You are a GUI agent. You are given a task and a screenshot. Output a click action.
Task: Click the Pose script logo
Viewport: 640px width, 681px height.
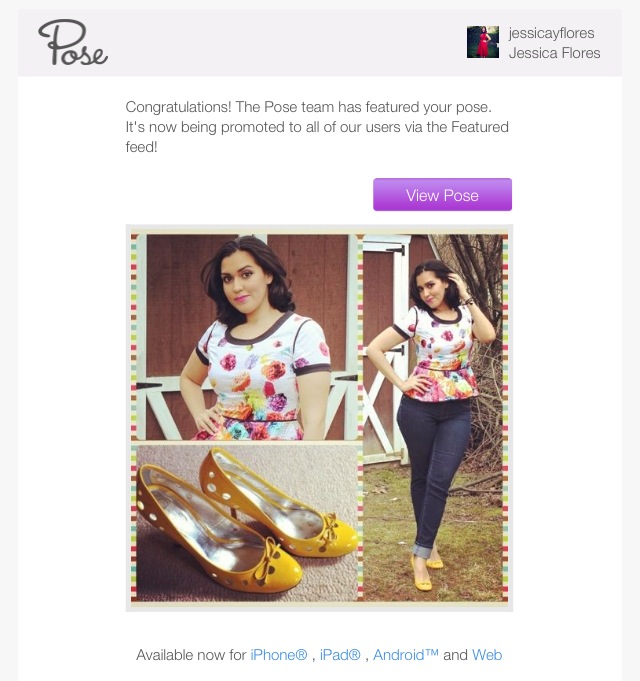73,42
